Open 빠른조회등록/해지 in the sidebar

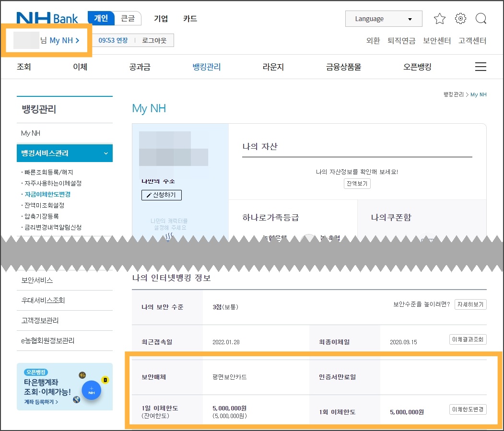(48, 172)
